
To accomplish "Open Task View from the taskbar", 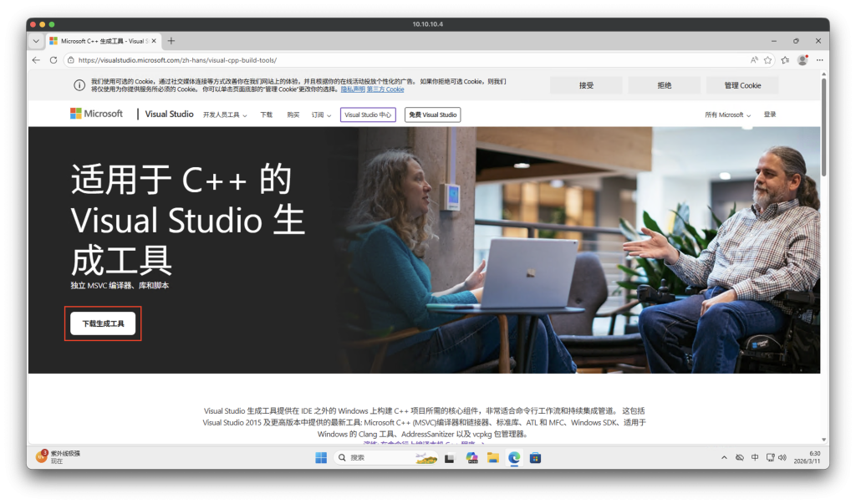I will coord(449,457).
